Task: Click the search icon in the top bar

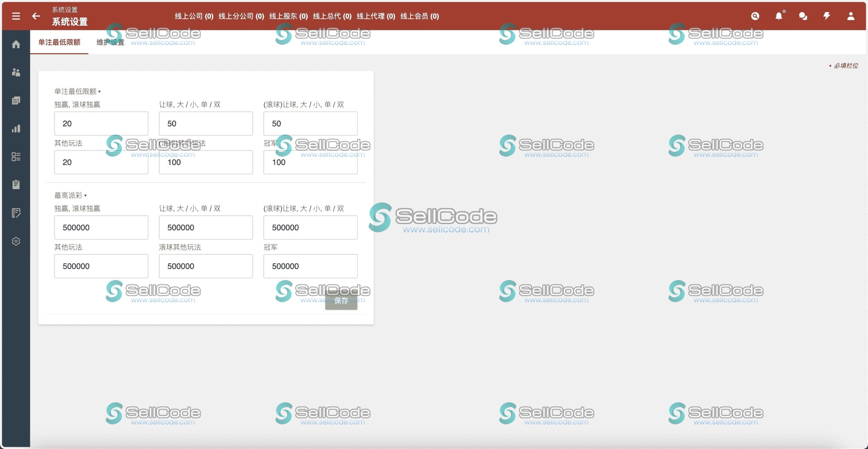Action: click(x=755, y=16)
